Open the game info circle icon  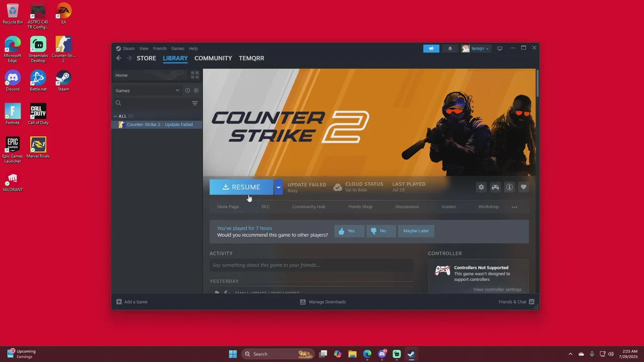tap(510, 187)
